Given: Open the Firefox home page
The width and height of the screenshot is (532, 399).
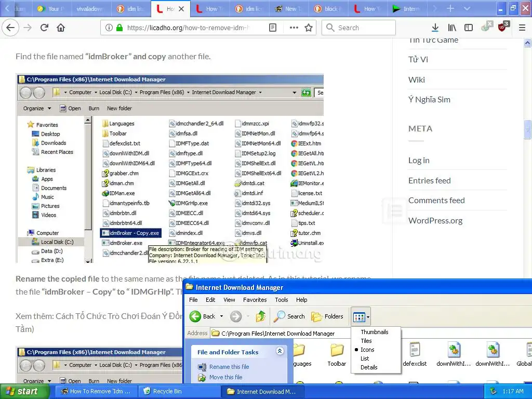Looking at the screenshot, I should pos(61,28).
